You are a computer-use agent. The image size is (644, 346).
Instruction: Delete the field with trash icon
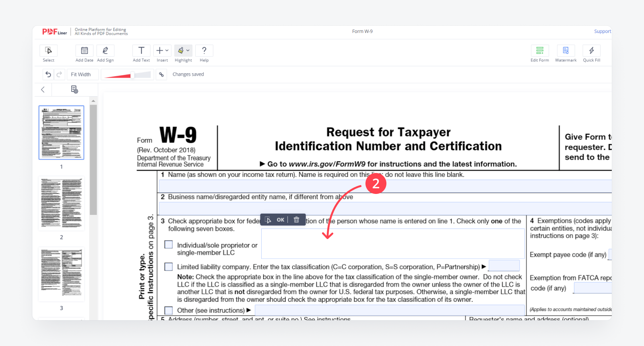[x=297, y=220]
